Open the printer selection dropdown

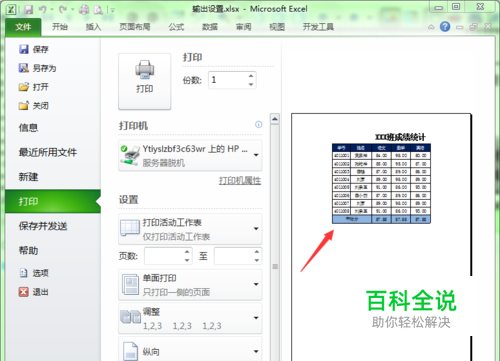coord(190,155)
